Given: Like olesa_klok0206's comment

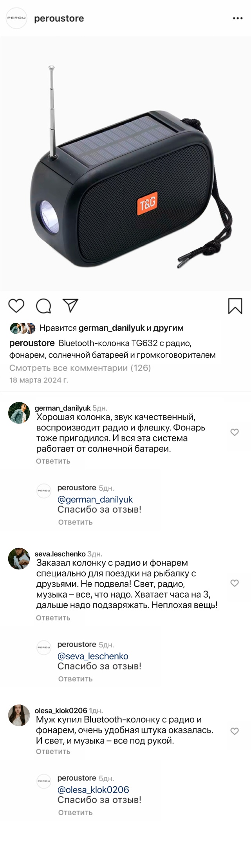Looking at the screenshot, I should 235,731.
